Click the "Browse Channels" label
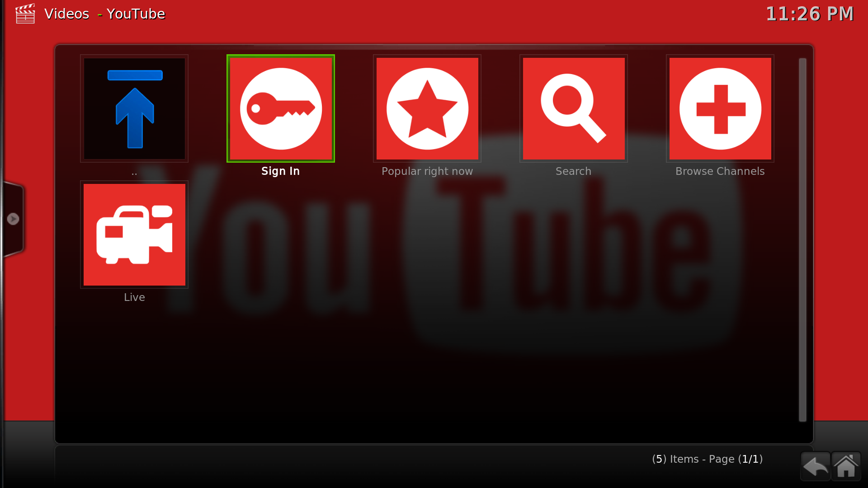The image size is (868, 488). pyautogui.click(x=720, y=171)
